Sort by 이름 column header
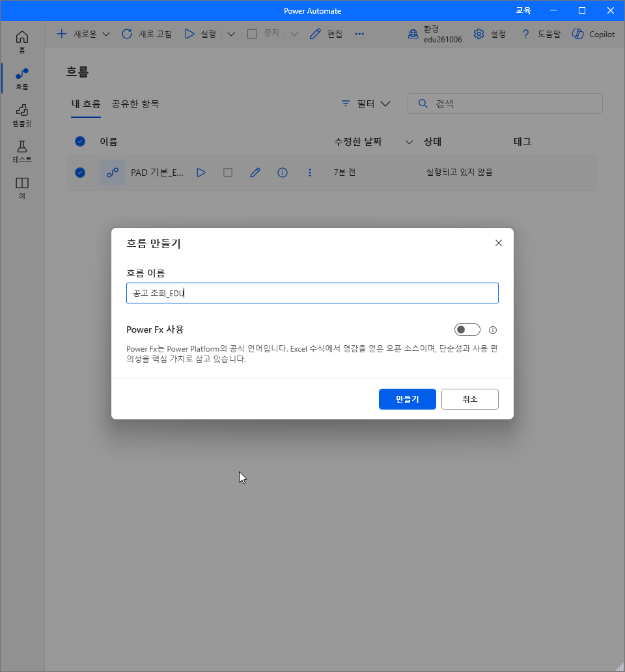 click(108, 141)
